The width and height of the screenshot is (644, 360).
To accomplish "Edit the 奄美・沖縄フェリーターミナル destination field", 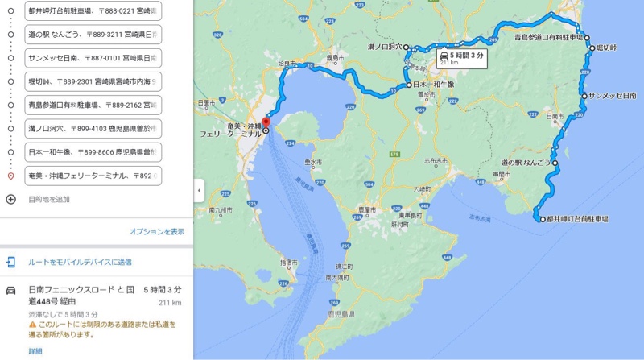I will (x=93, y=176).
